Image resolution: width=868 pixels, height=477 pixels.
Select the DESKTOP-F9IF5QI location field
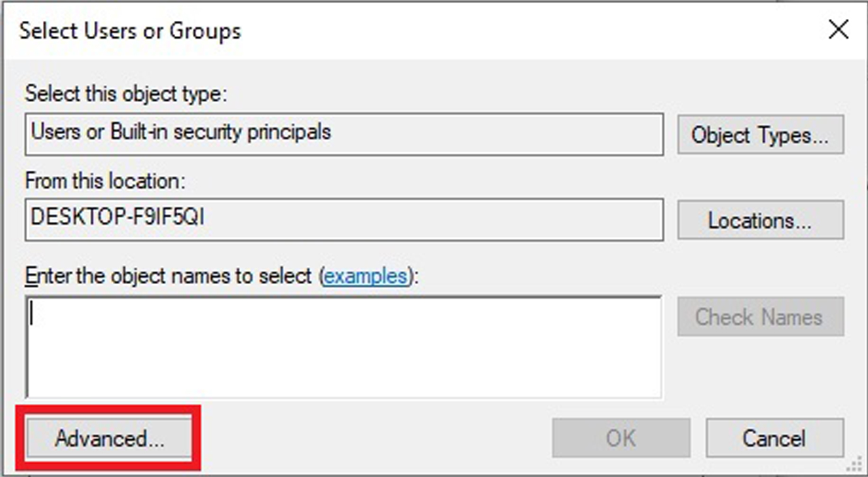(x=344, y=219)
